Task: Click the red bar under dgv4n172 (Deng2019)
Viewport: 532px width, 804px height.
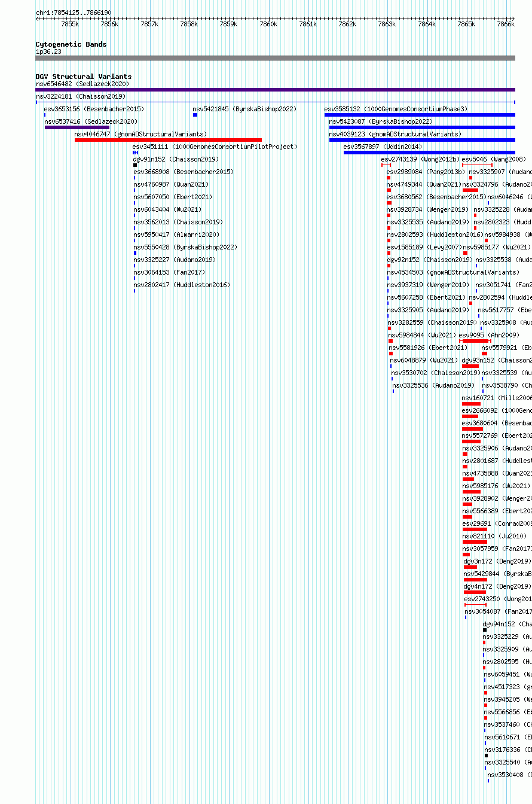Action: (475, 592)
